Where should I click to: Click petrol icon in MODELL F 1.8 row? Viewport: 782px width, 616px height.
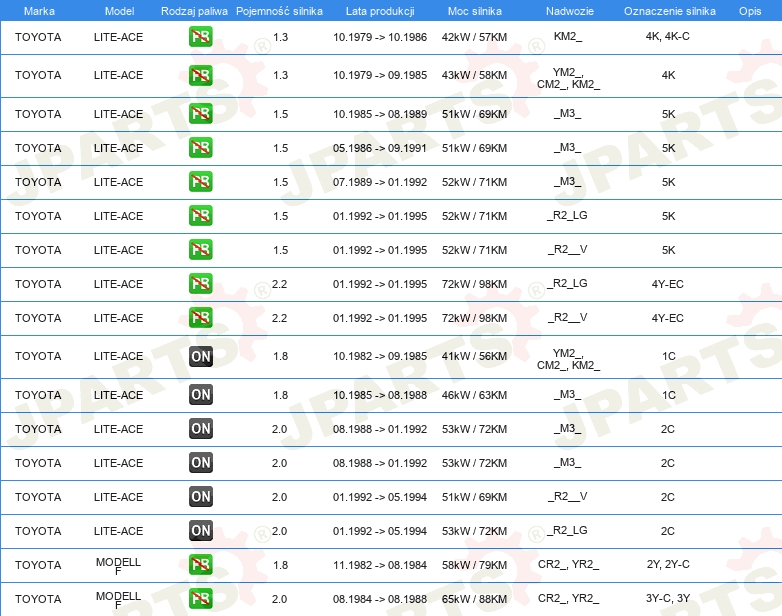(200, 564)
